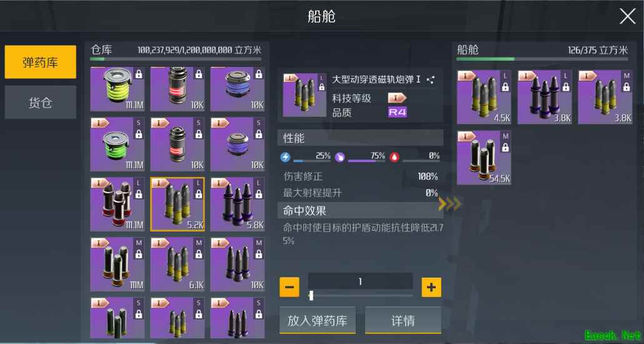Click the share icon beside the ammo name
Screen dimensions: 644x344
[x=430, y=80]
